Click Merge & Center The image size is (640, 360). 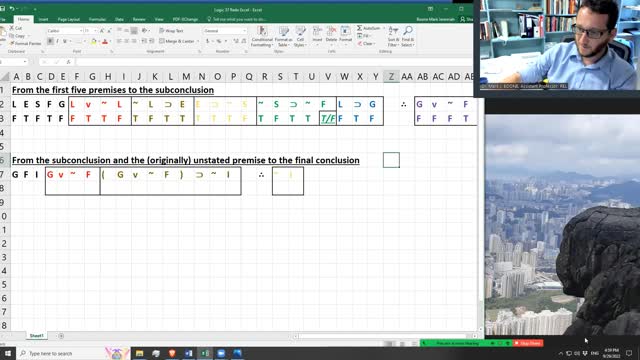coord(177,41)
